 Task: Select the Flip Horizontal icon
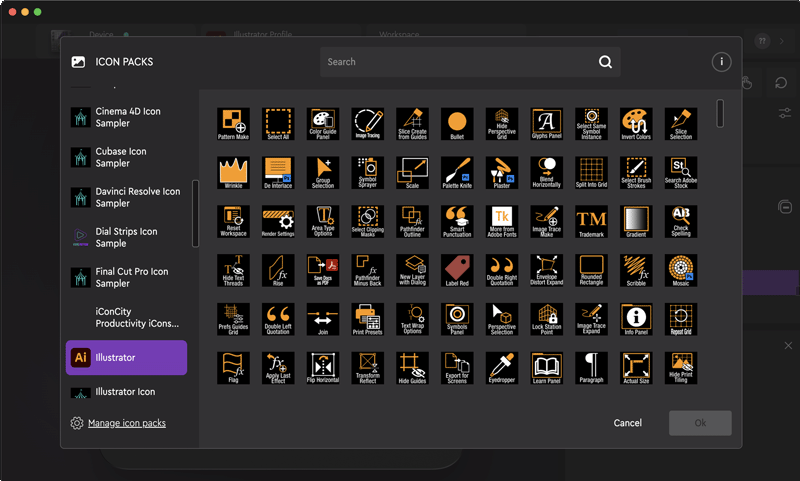323,368
